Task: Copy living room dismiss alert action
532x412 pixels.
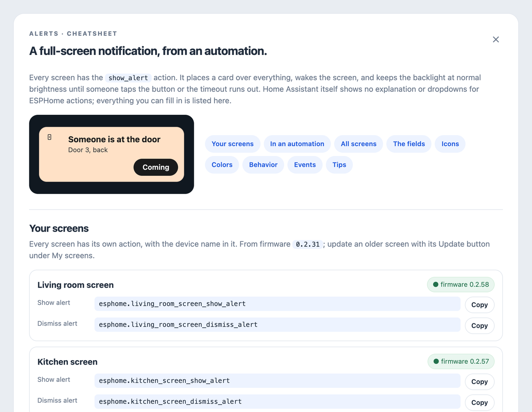Action: click(480, 326)
